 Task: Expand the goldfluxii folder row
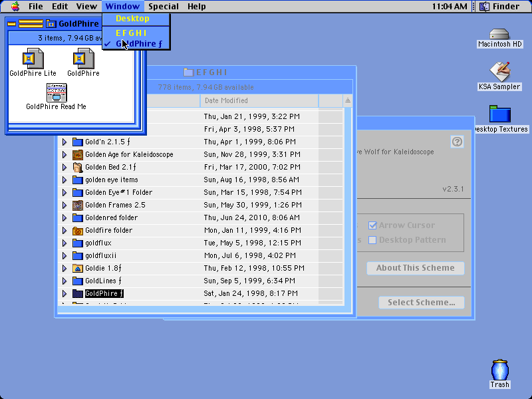coord(65,256)
